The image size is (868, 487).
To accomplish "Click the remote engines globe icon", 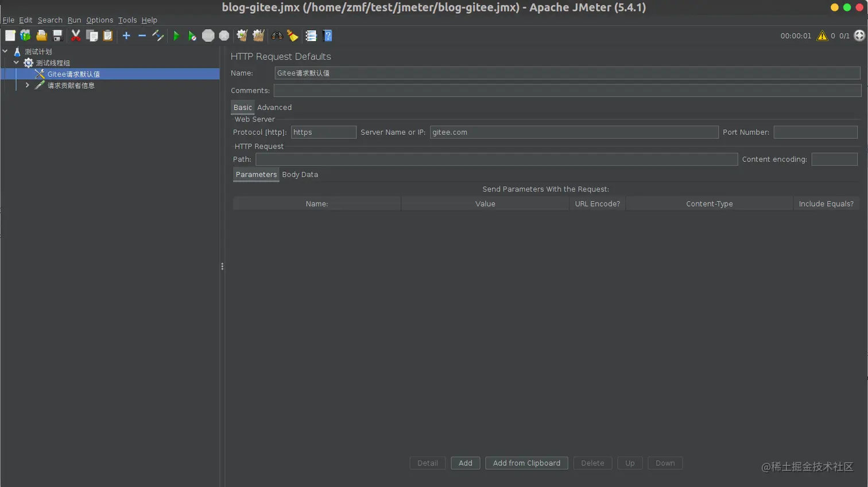I will (859, 36).
